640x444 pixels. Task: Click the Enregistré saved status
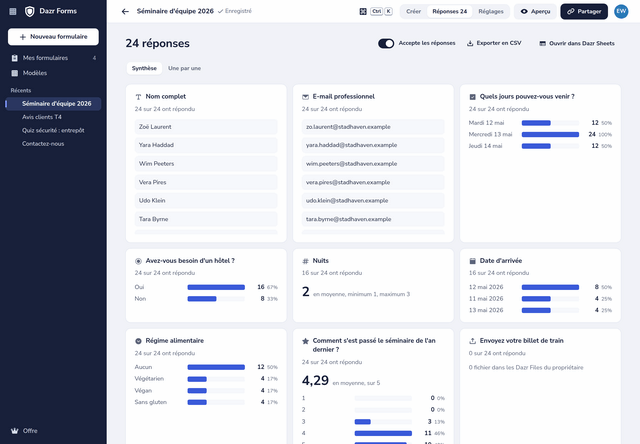coord(235,11)
